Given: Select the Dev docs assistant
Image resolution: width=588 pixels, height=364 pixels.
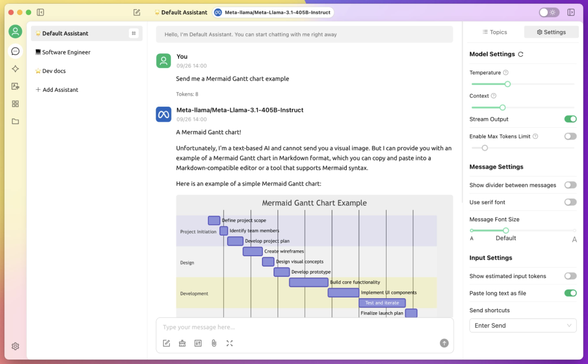Looking at the screenshot, I should click(87, 71).
